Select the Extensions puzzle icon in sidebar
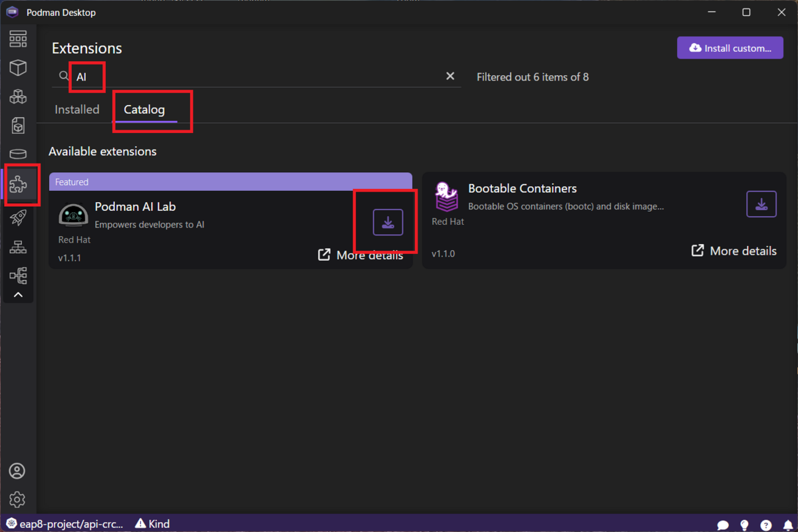 click(x=18, y=184)
